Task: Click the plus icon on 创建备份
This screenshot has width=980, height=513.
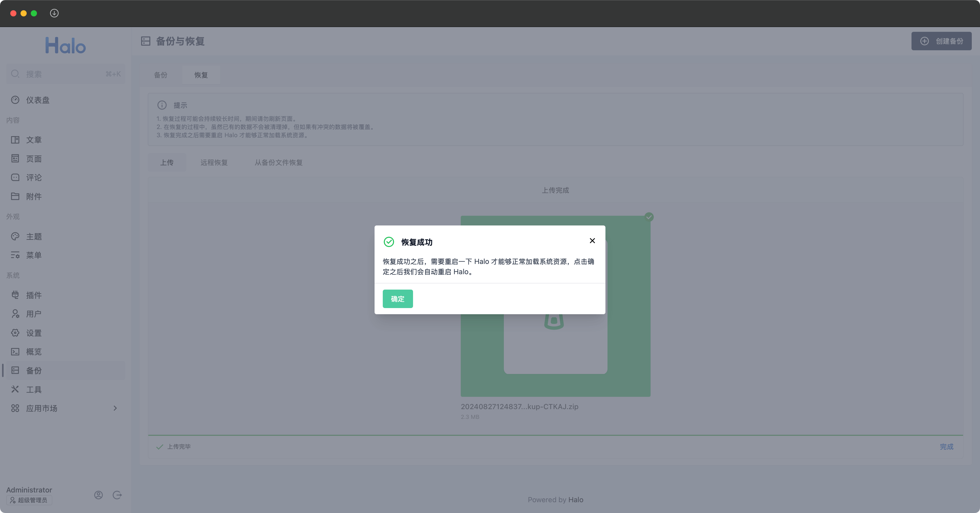Action: coord(924,41)
